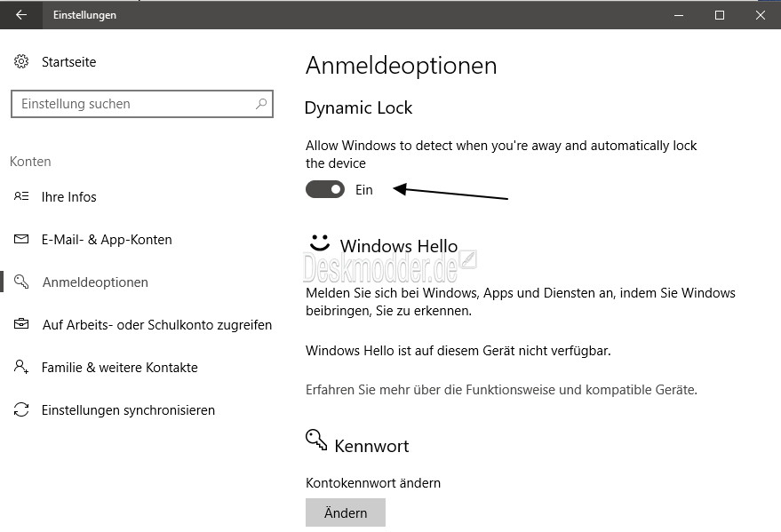Go to E-Mail- & App-Konten section
Image resolution: width=781 pixels, height=532 pixels.
pos(107,240)
